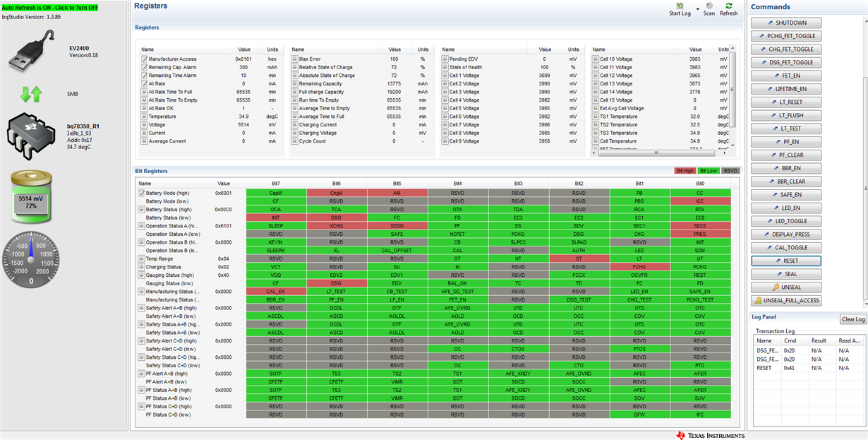Click the green Bit Low legend swatch
Image resolution: width=868 pixels, height=440 pixels.
coord(709,171)
